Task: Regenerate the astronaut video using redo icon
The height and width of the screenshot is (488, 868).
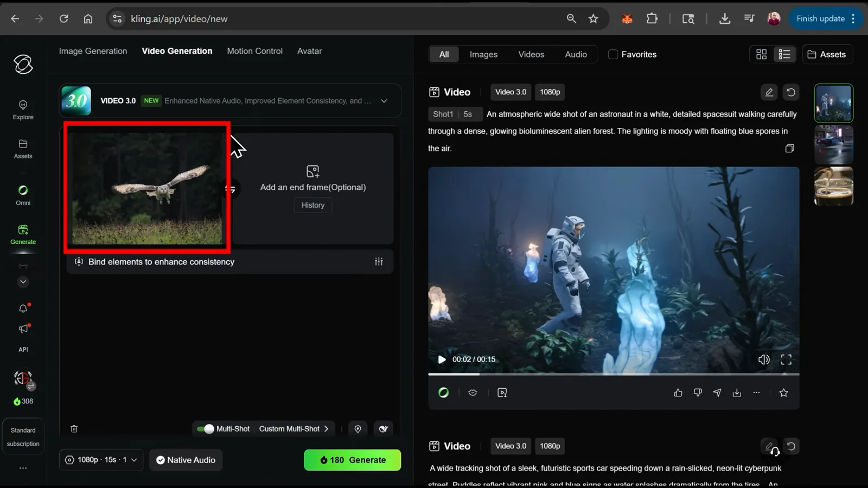Action: point(791,92)
